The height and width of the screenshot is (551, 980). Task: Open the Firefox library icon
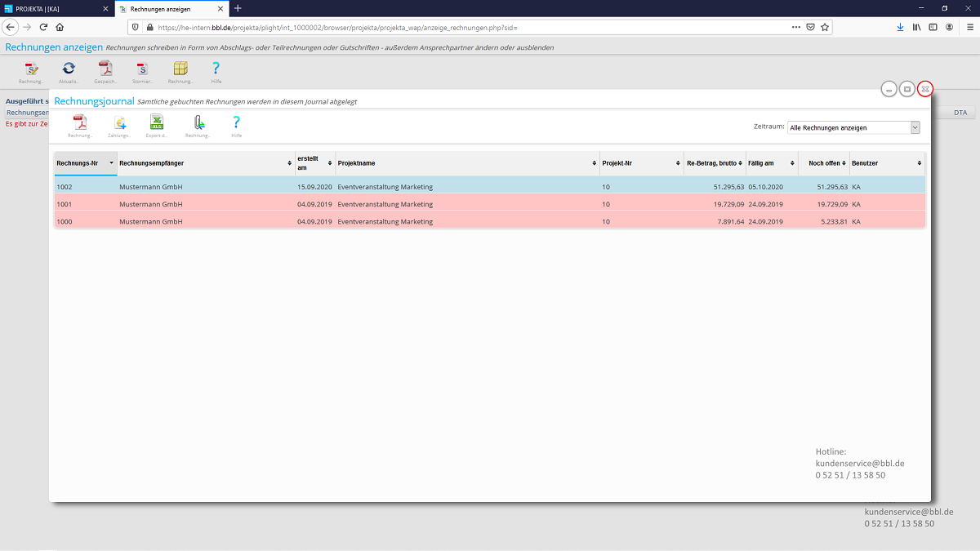(917, 27)
